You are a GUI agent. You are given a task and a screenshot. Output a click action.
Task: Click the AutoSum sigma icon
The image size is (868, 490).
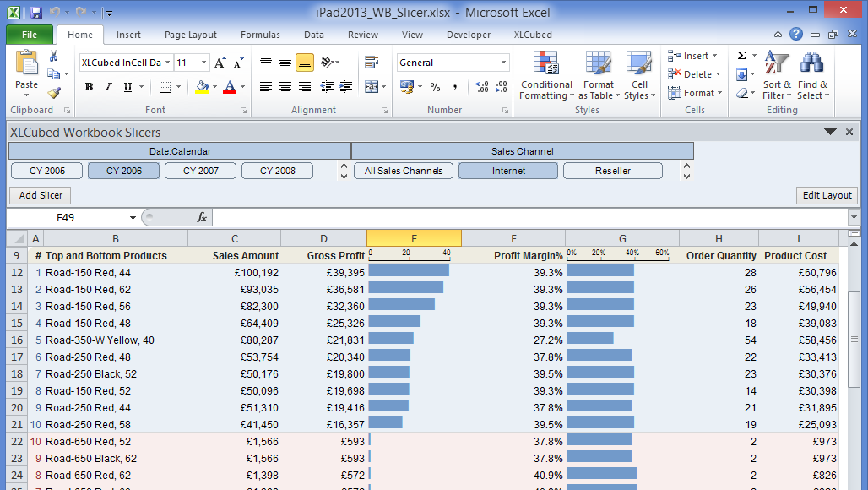[x=742, y=56]
